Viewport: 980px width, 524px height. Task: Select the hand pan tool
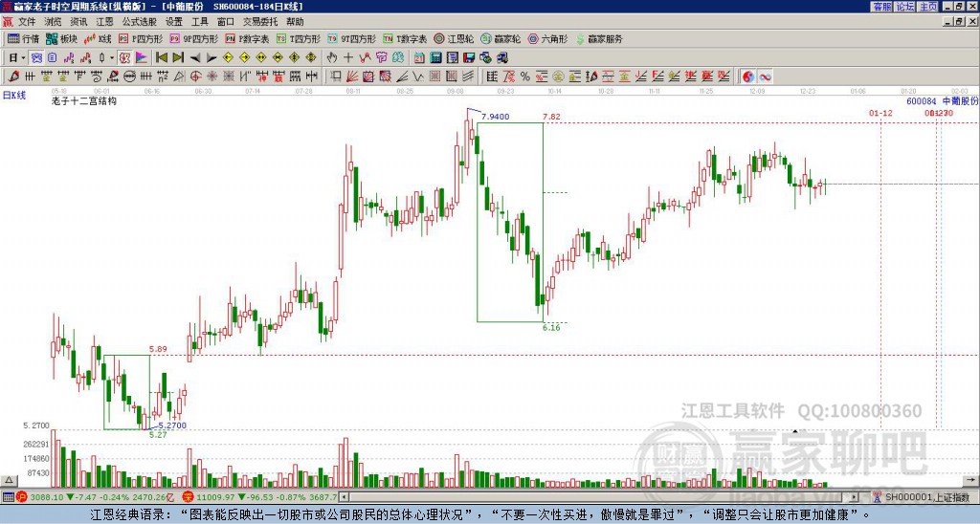click(x=332, y=58)
